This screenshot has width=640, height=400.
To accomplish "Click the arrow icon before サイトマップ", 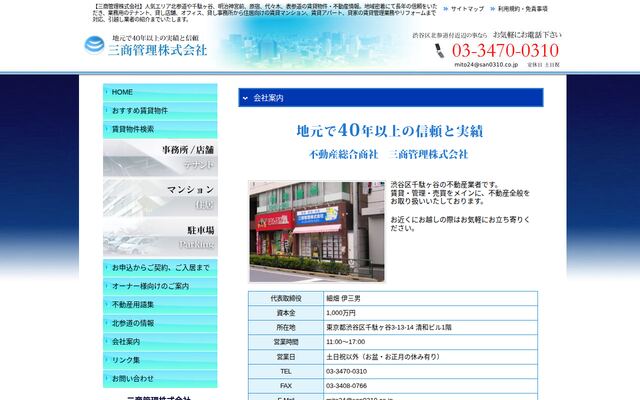I will coord(446,9).
